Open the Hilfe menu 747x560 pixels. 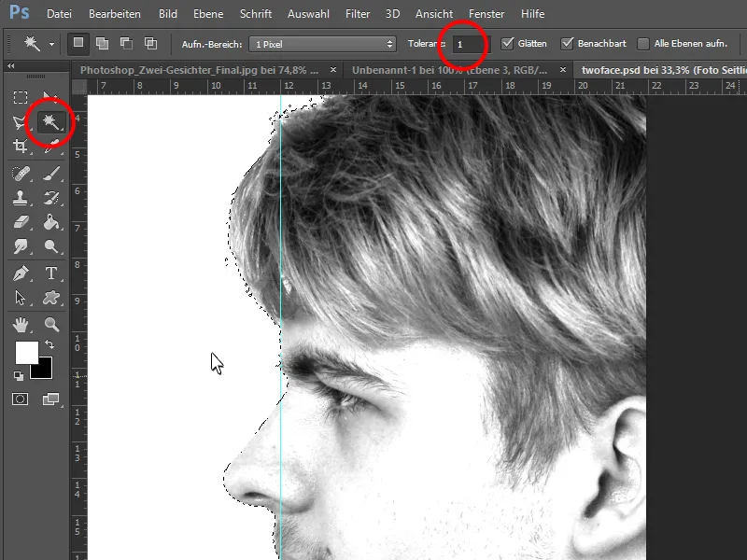click(x=532, y=14)
